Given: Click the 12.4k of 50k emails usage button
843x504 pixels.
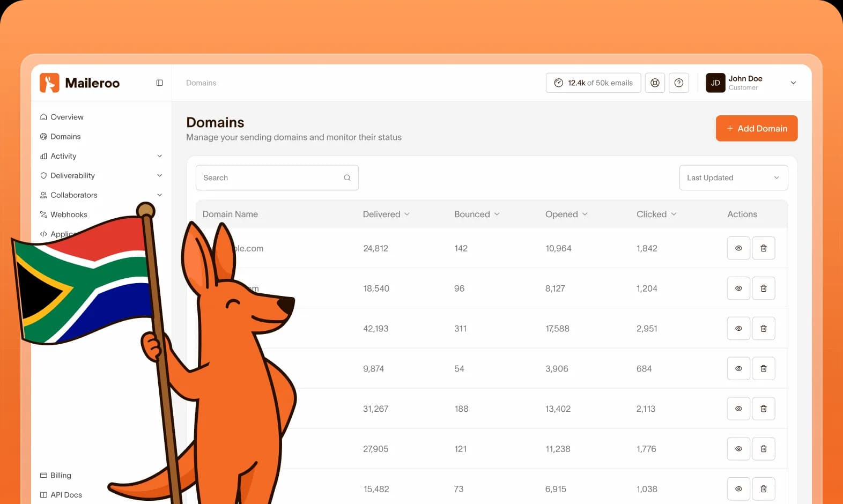Looking at the screenshot, I should pos(594,83).
